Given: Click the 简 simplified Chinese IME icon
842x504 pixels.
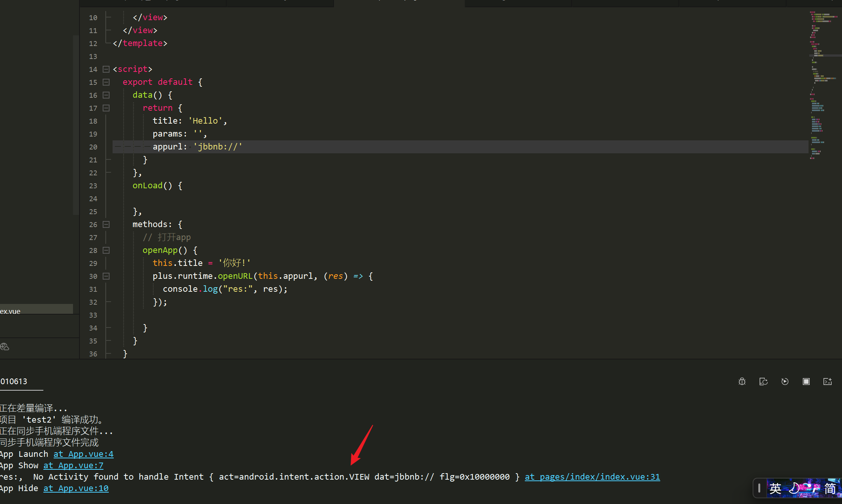Looking at the screenshot, I should (830, 488).
